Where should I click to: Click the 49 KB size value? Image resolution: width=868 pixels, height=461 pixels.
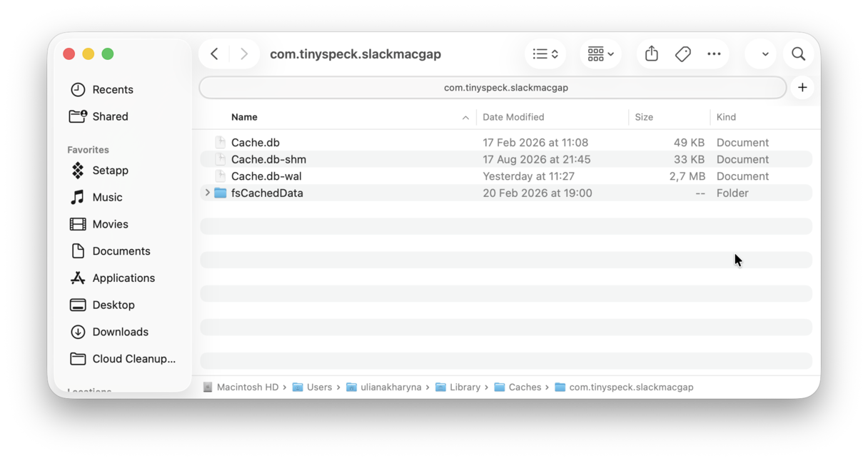click(x=689, y=143)
